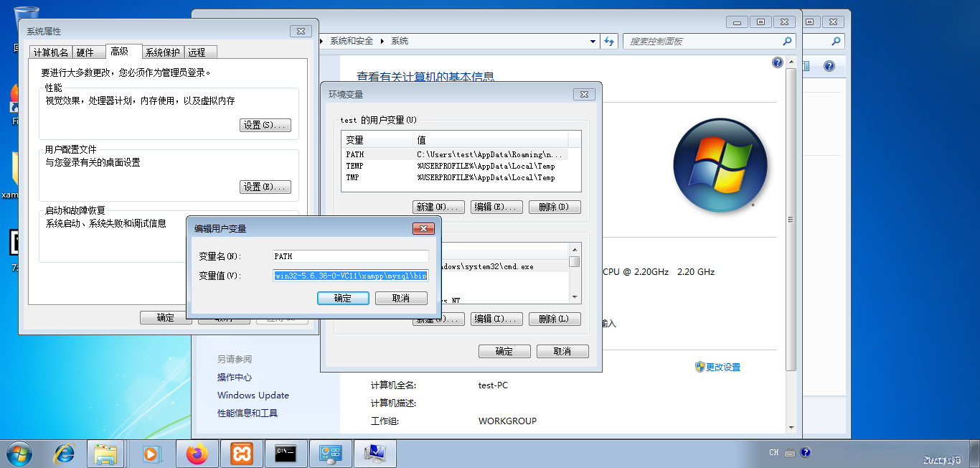Viewport: 980px width, 468px height.
Task: Click system variables list scroll-down arrow
Action: click(574, 297)
